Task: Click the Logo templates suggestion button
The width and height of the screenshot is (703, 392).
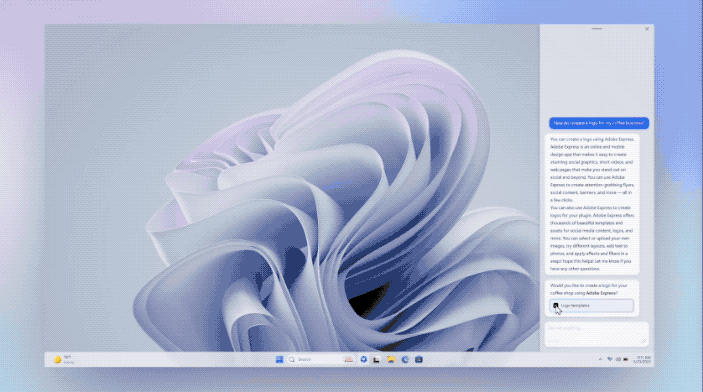Action: (591, 305)
